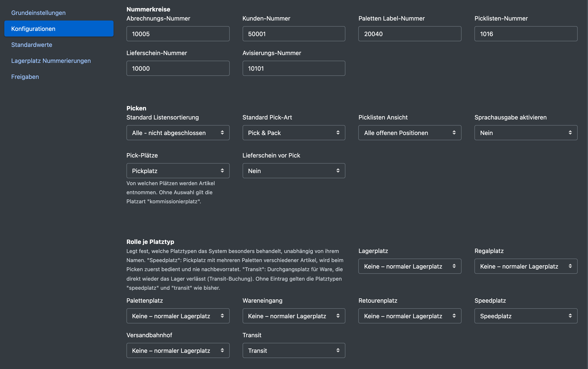
Task: Open the Versandbahnhof role dropdown
Action: point(178,350)
